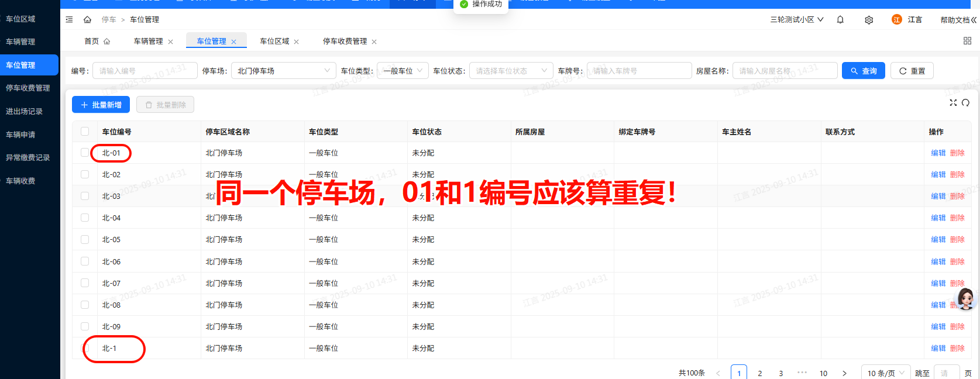The image size is (980, 379).
Task: Close the 车位管理 tab
Action: [x=233, y=42]
